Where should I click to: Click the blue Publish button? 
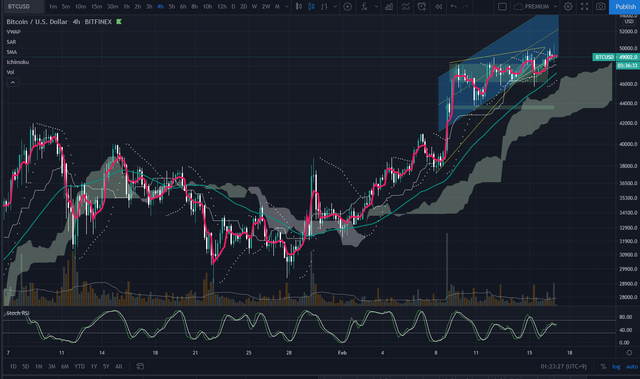[624, 7]
